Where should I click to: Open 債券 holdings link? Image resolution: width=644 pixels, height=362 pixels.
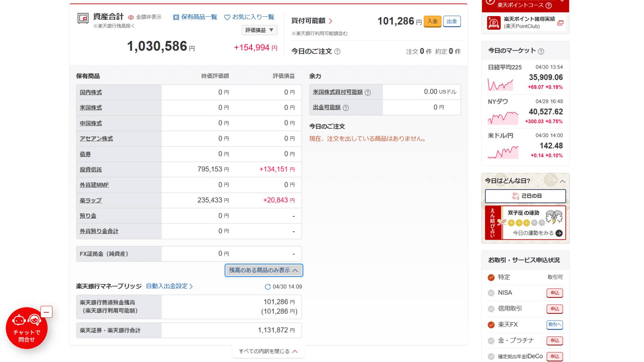click(85, 154)
